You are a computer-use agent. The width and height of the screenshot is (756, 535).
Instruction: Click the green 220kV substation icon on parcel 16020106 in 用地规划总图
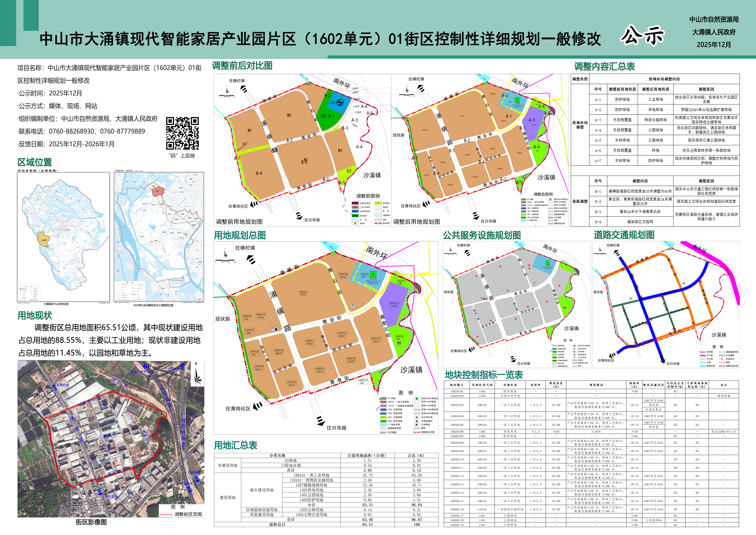[373, 274]
